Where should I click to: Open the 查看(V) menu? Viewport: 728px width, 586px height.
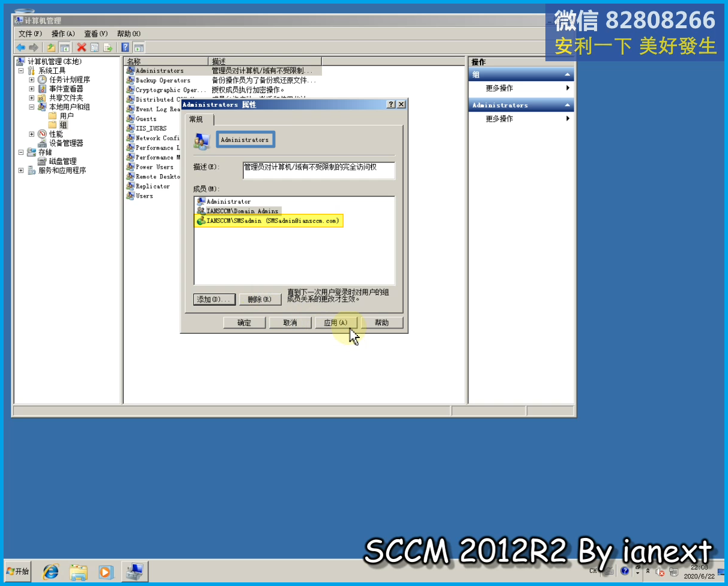96,34
